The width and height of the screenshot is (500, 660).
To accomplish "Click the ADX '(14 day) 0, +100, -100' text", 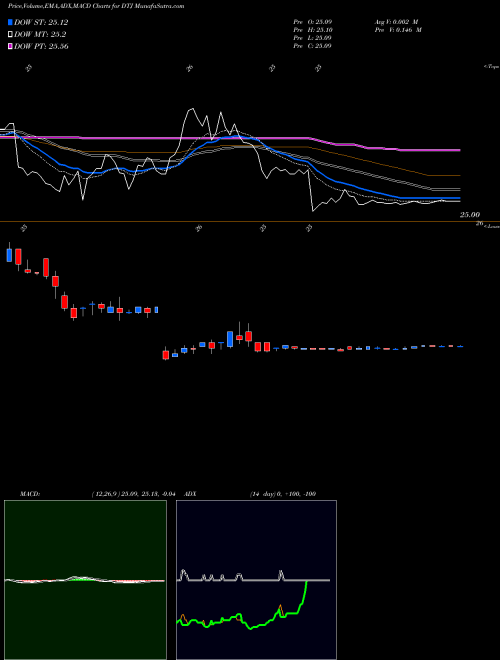I will pos(283,494).
